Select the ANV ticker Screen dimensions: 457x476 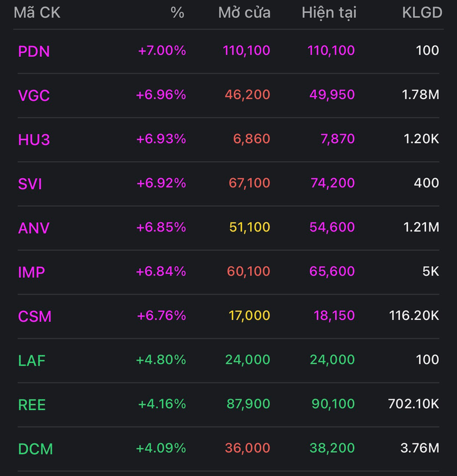click(34, 228)
